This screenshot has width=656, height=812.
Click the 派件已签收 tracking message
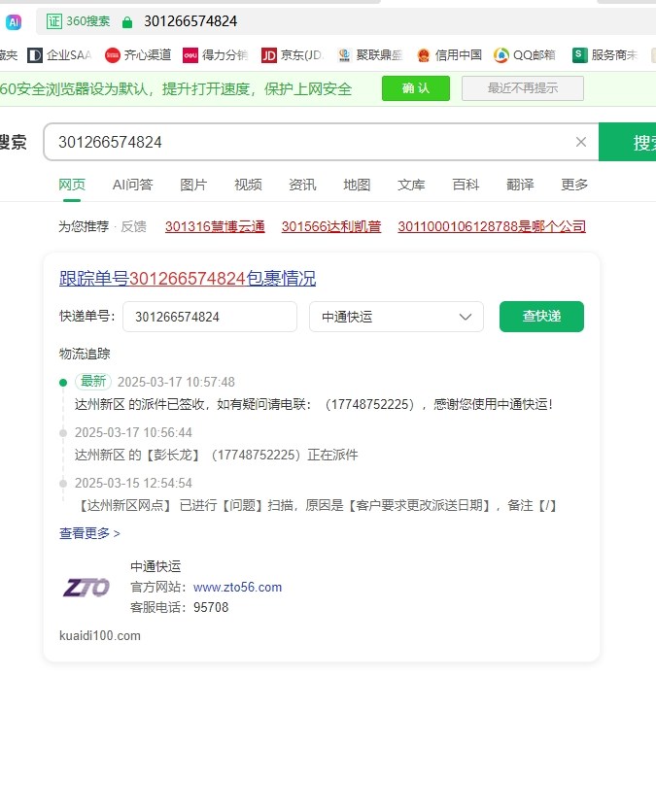click(314, 404)
